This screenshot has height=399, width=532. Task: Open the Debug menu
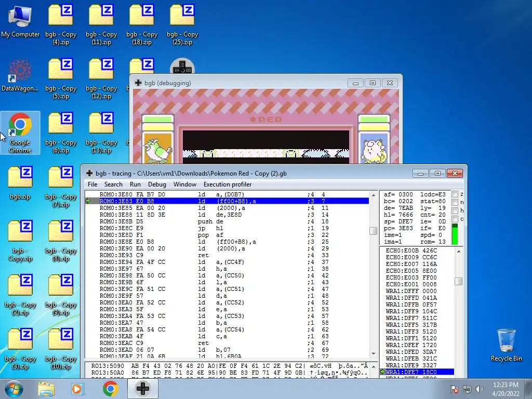pos(157,184)
